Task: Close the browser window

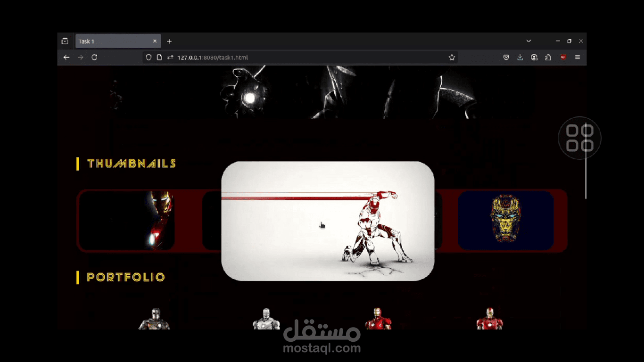Action: pyautogui.click(x=581, y=41)
